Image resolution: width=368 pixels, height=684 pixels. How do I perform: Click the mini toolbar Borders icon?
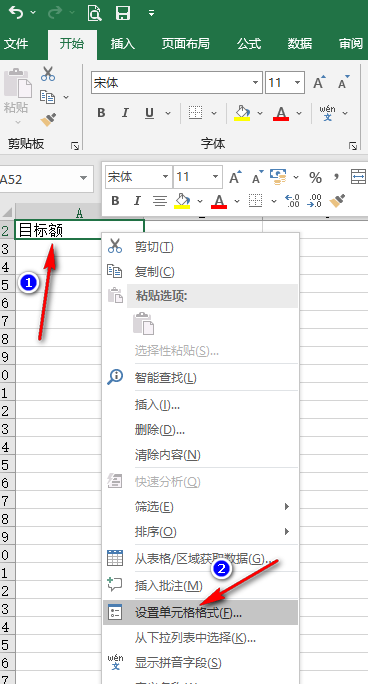pyautogui.click(x=256, y=201)
